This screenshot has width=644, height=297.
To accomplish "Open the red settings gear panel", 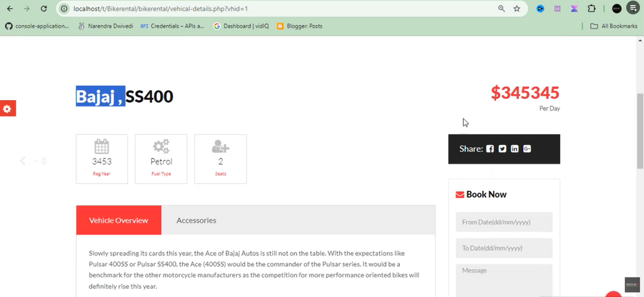I will pos(8,108).
